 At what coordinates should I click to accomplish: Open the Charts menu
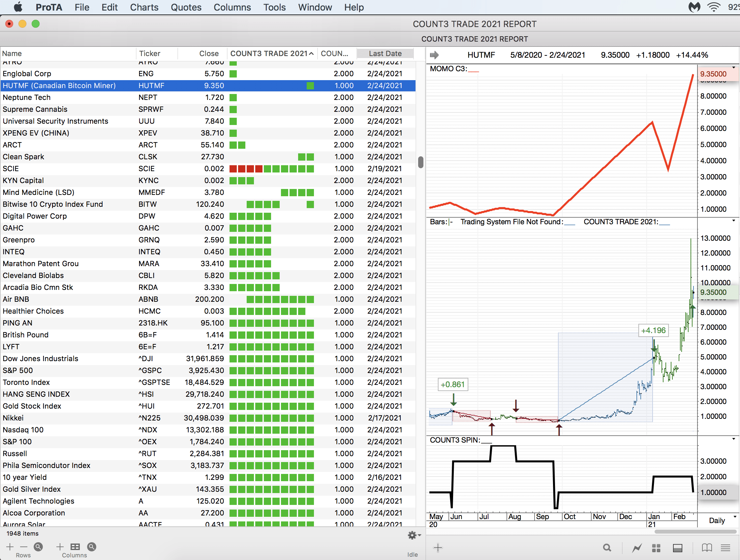tap(144, 7)
